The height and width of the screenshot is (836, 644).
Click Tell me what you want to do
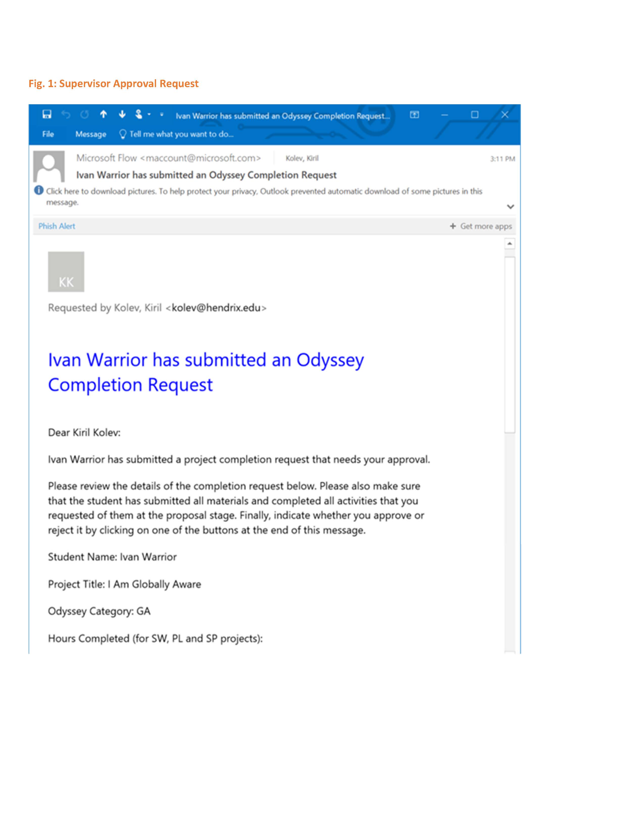tap(182, 134)
